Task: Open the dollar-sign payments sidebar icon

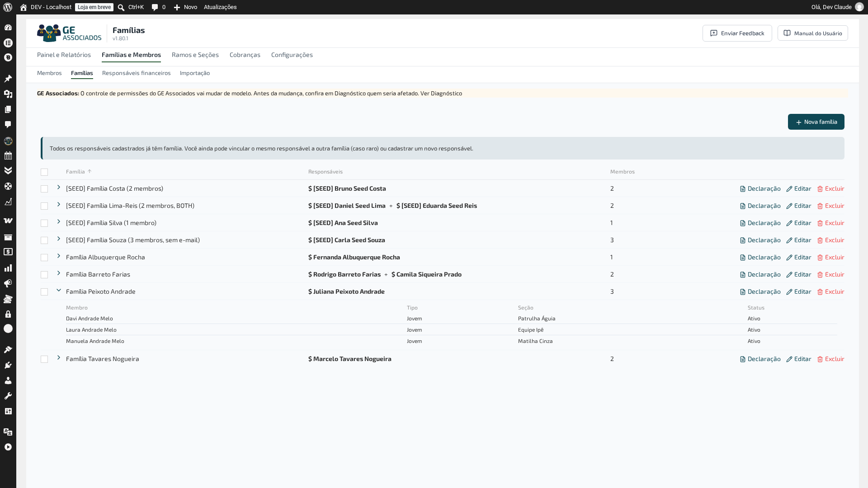Action: click(8, 252)
